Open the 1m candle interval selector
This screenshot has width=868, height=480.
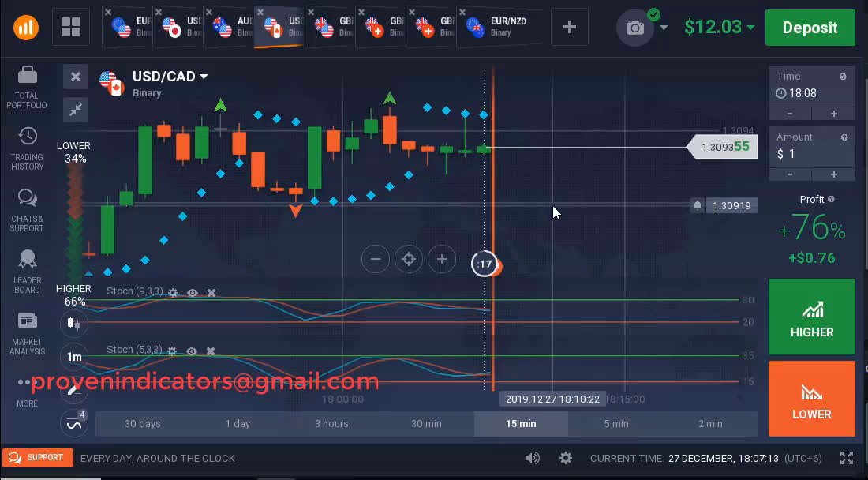tap(74, 357)
